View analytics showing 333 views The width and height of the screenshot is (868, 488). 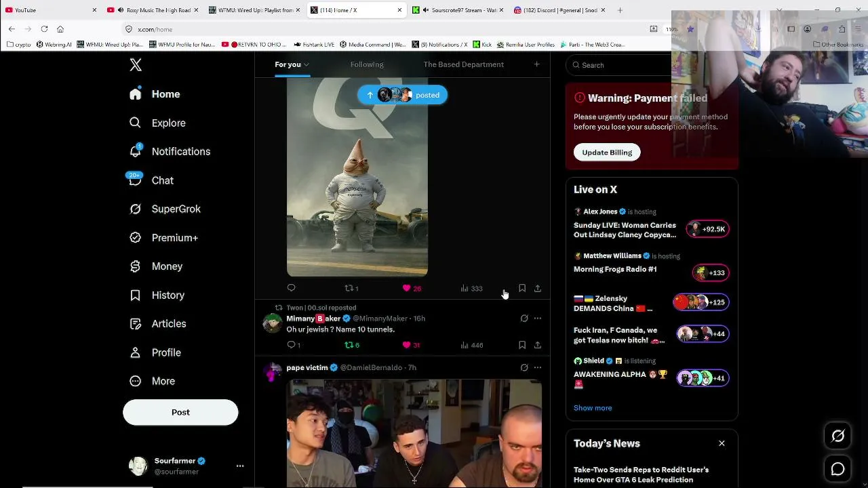point(471,288)
